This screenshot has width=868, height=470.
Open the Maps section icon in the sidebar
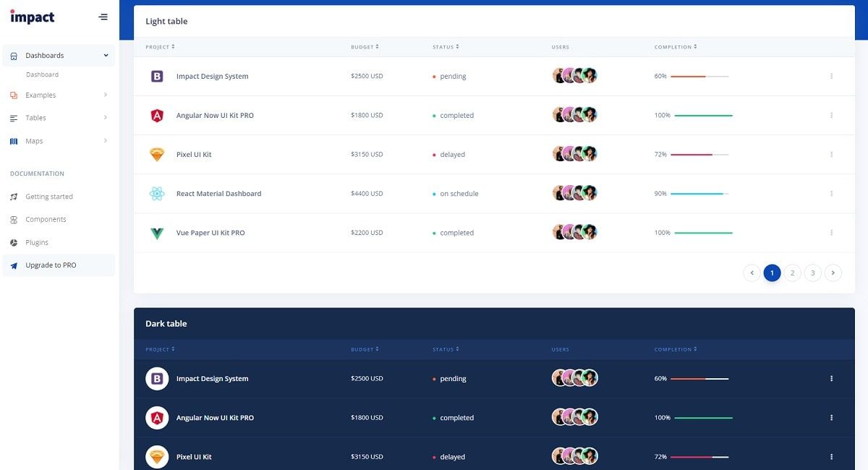pyautogui.click(x=13, y=140)
